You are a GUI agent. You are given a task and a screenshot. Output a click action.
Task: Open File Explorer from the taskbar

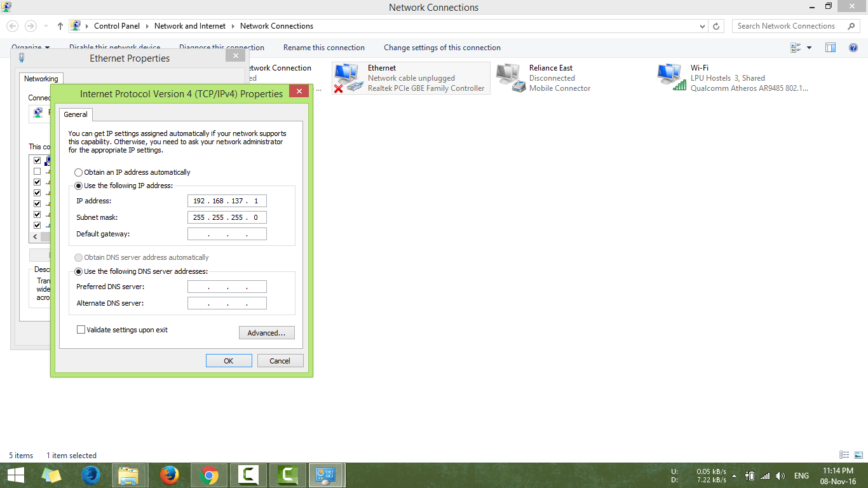tap(129, 475)
